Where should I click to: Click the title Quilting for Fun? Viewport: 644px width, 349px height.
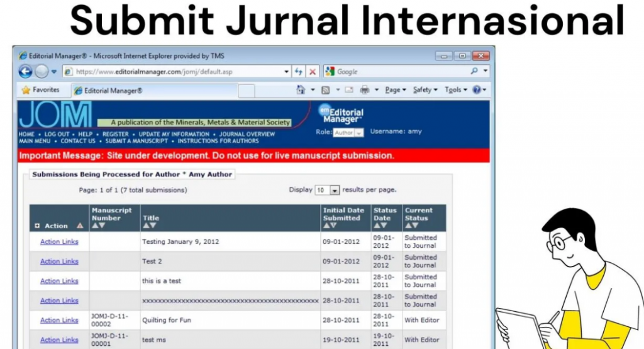click(x=166, y=320)
